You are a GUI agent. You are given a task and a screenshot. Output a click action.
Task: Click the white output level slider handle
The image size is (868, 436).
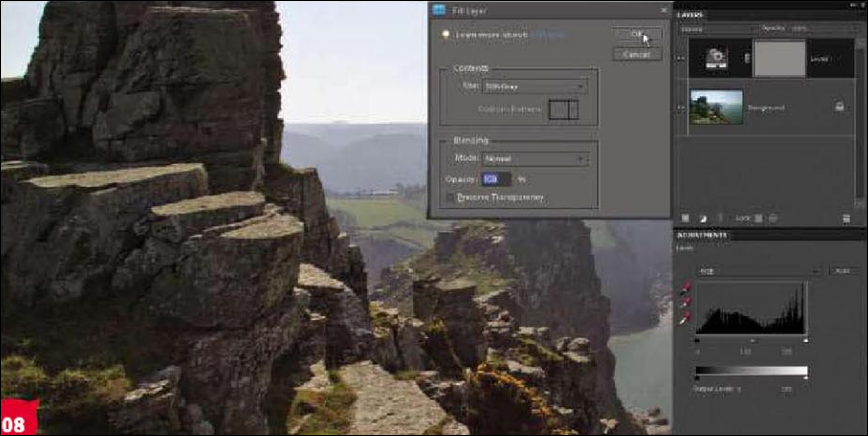pos(806,378)
